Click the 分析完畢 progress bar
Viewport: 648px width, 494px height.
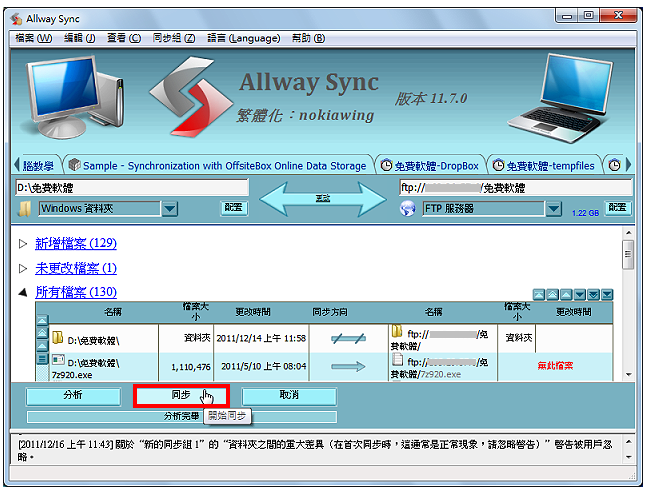tap(182, 416)
